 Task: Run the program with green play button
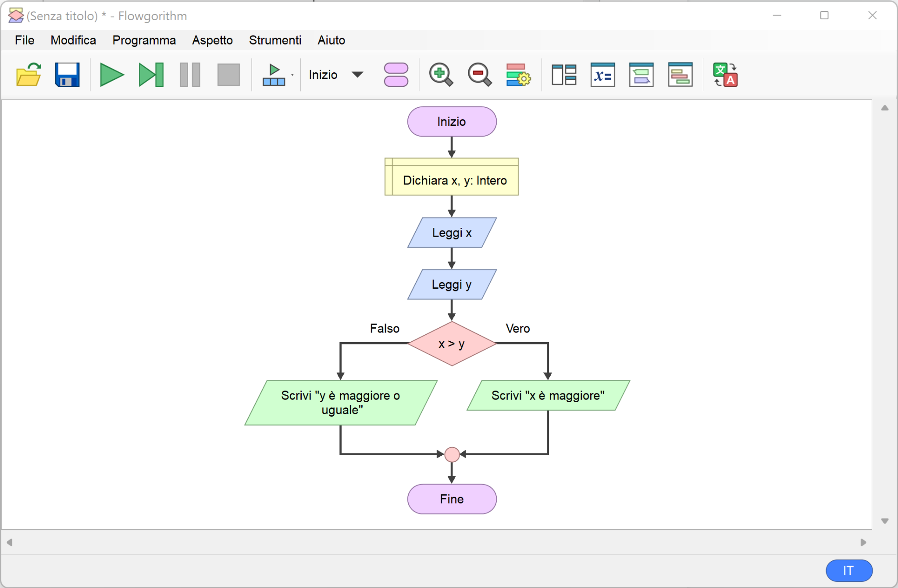(x=111, y=74)
